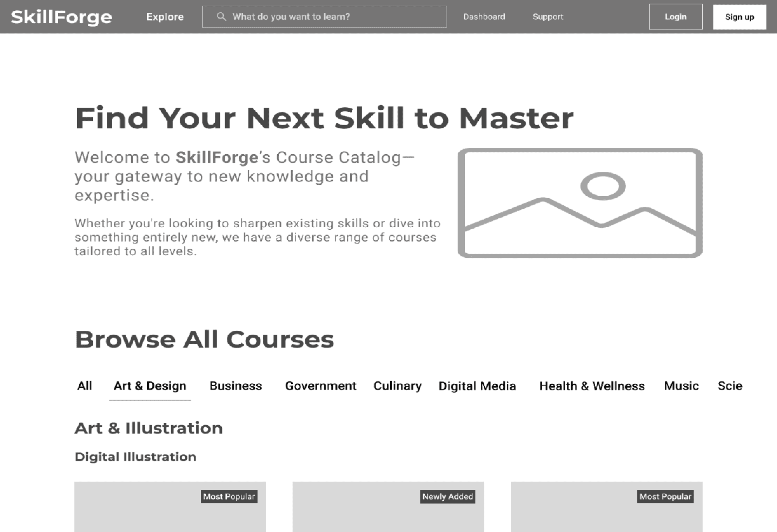
Task: Select the Art & Design tab
Action: 150,386
